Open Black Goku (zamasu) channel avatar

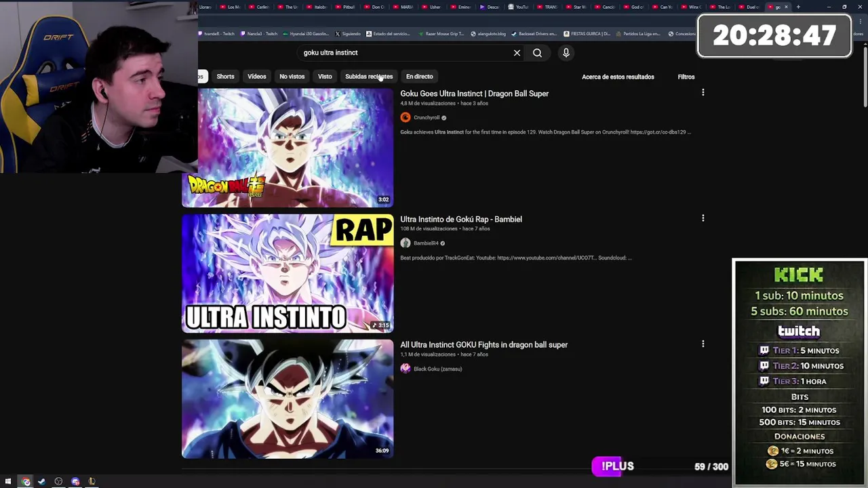pyautogui.click(x=406, y=368)
